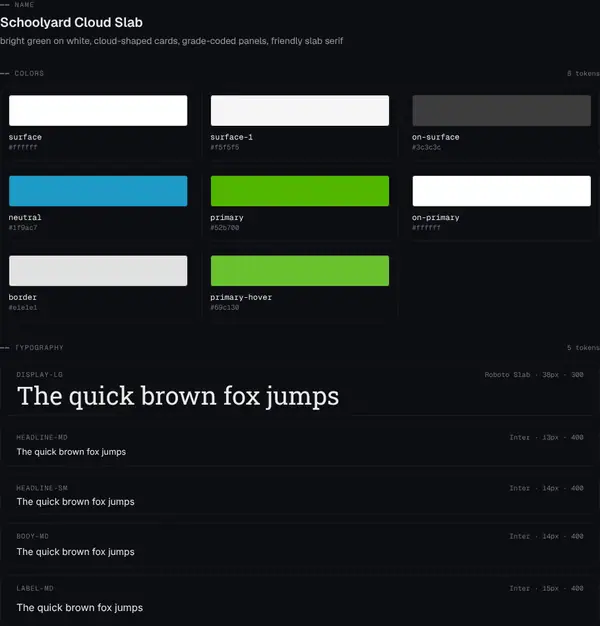Click the COLORS section header
The width and height of the screenshot is (600, 626).
pos(29,73)
